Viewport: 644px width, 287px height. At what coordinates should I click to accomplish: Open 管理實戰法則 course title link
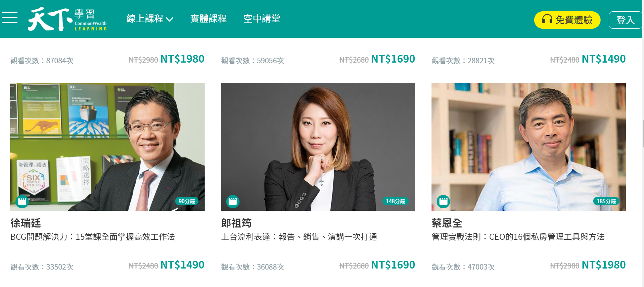click(x=518, y=237)
